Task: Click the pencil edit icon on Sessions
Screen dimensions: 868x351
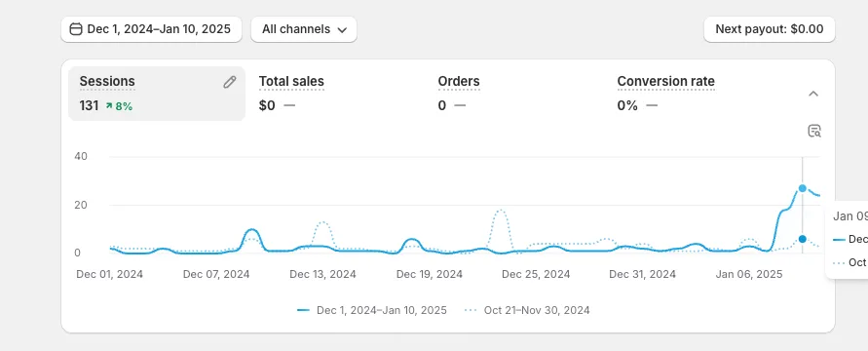Action: tap(230, 83)
